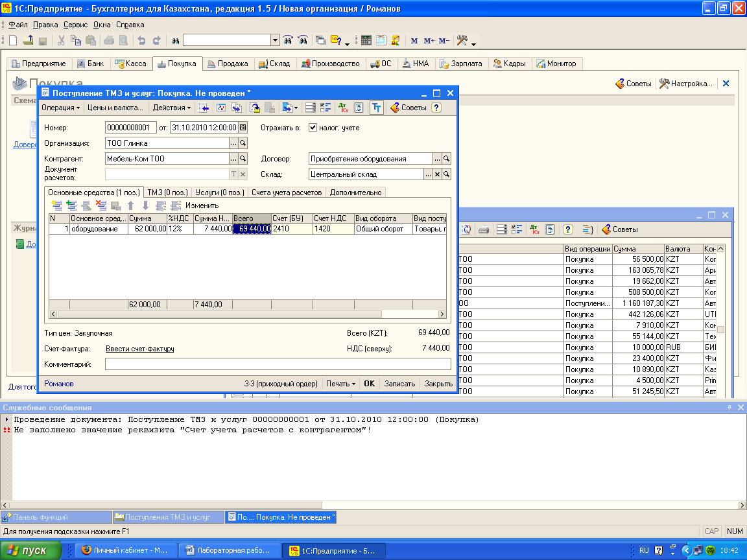Viewport: 747px width, 560px height.
Task: Click magnifier icon next to Договор field
Action: (x=446, y=159)
